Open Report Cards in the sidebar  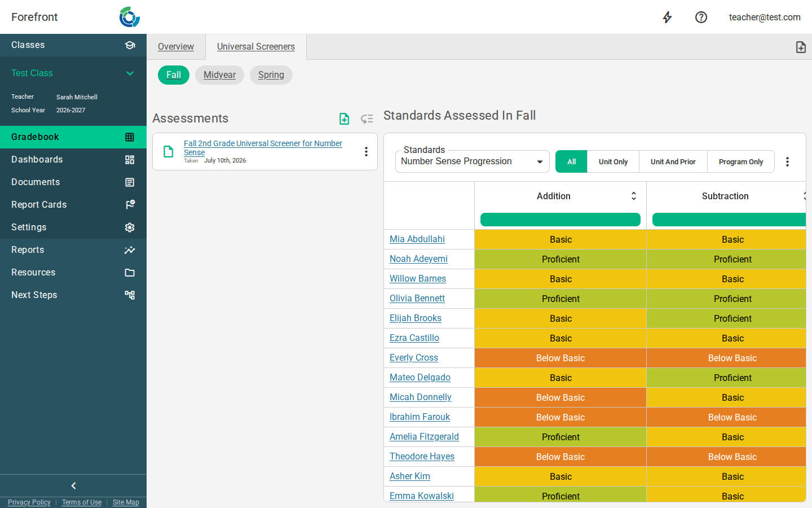click(73, 205)
